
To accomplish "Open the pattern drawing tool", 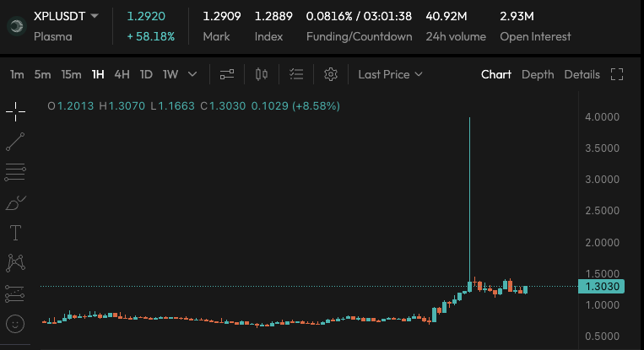I will click(15, 262).
